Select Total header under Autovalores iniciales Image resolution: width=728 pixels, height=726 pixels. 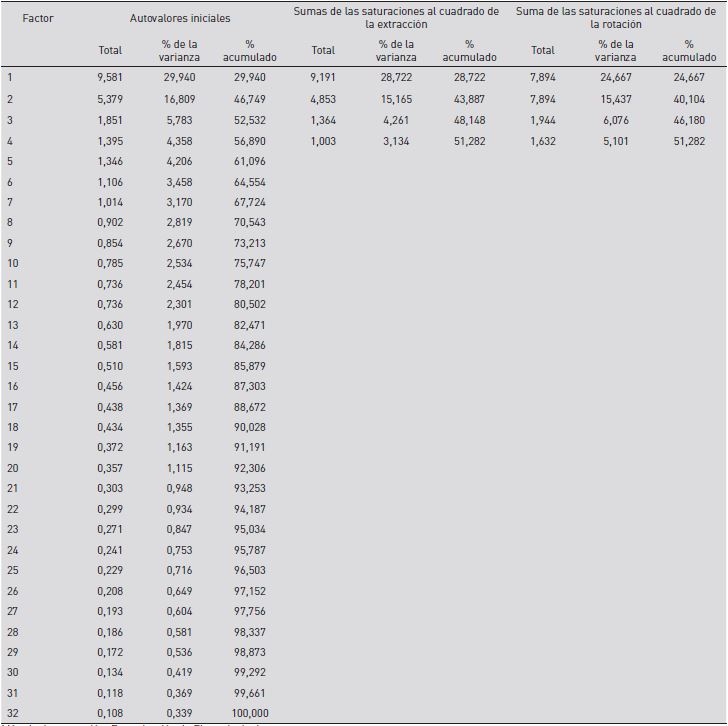click(110, 50)
